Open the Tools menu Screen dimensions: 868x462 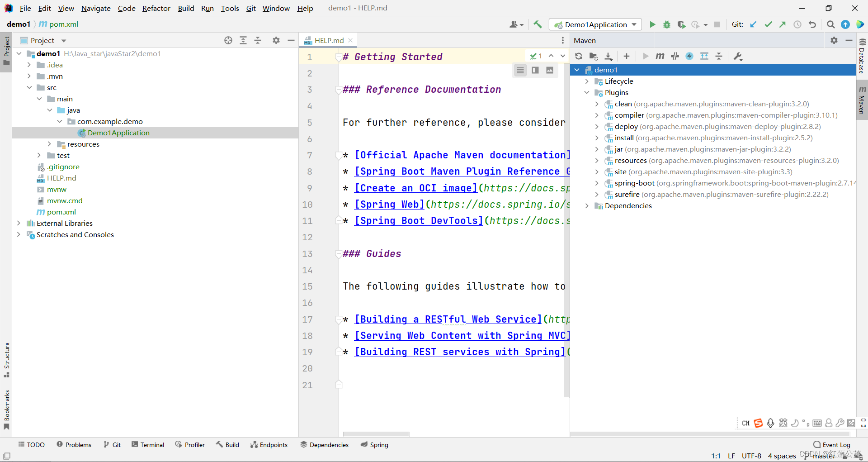(x=230, y=8)
